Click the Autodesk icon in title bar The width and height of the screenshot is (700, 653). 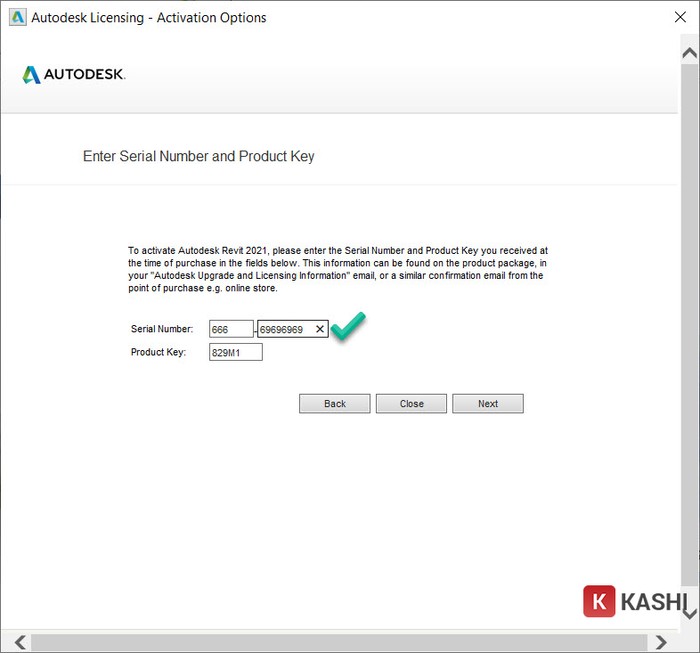(x=17, y=18)
